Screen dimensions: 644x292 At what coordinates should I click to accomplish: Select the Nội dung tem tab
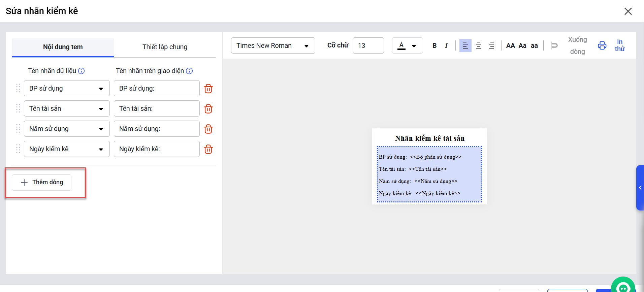tap(63, 47)
